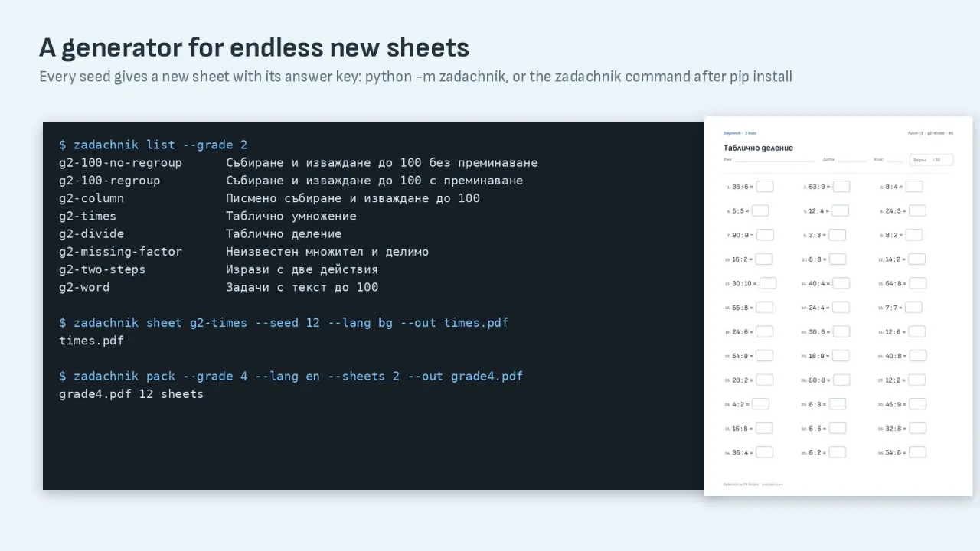Click the answer box for 80 : 8
Screen dimensions: 980x551
coord(841,380)
